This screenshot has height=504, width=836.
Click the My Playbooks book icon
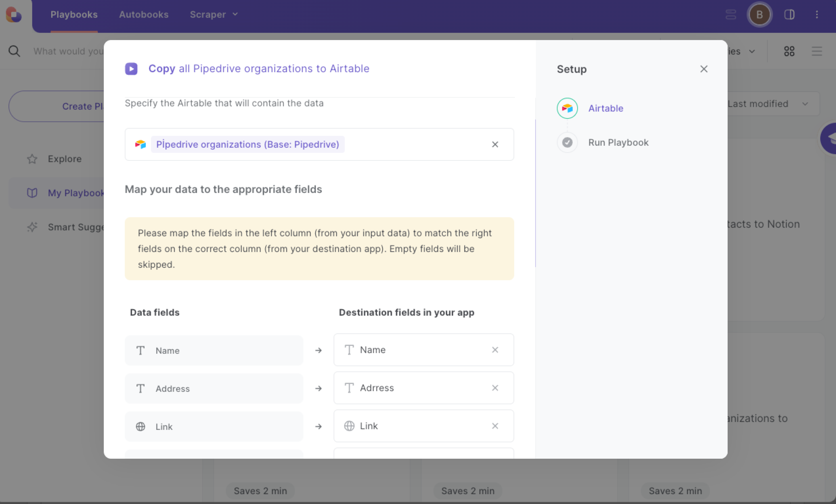coord(32,193)
